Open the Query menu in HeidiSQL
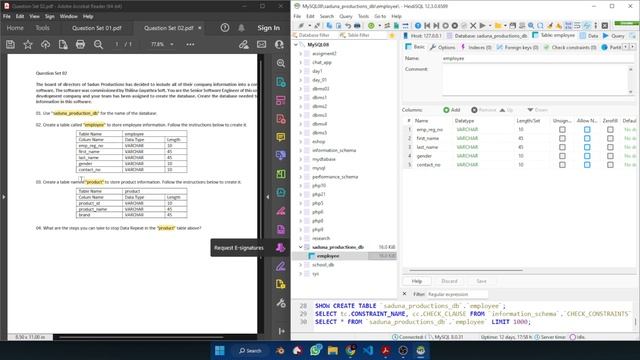The height and width of the screenshot is (360, 640). (345, 16)
